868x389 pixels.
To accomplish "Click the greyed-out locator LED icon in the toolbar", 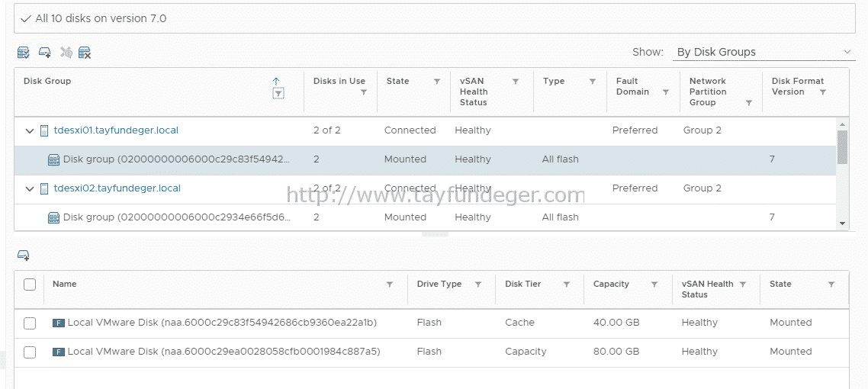I will (66, 53).
